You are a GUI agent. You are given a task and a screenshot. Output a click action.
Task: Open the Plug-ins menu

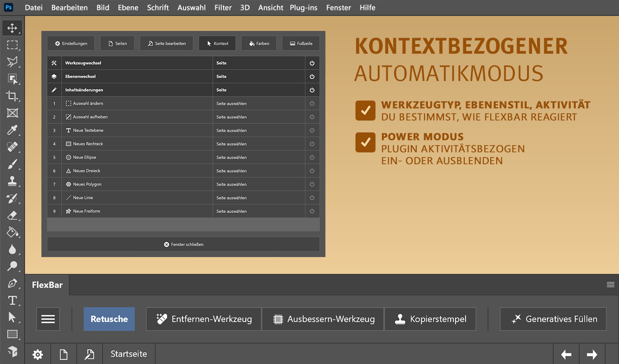coord(304,8)
